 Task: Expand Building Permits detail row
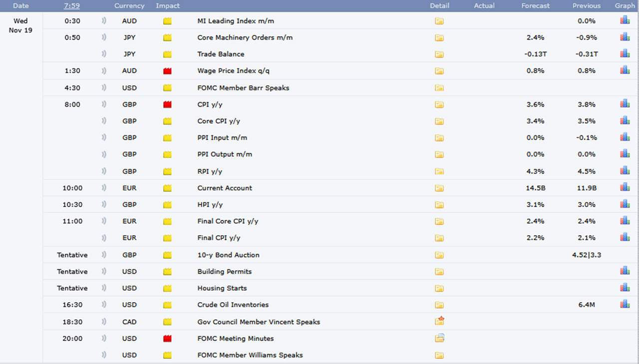pos(439,272)
